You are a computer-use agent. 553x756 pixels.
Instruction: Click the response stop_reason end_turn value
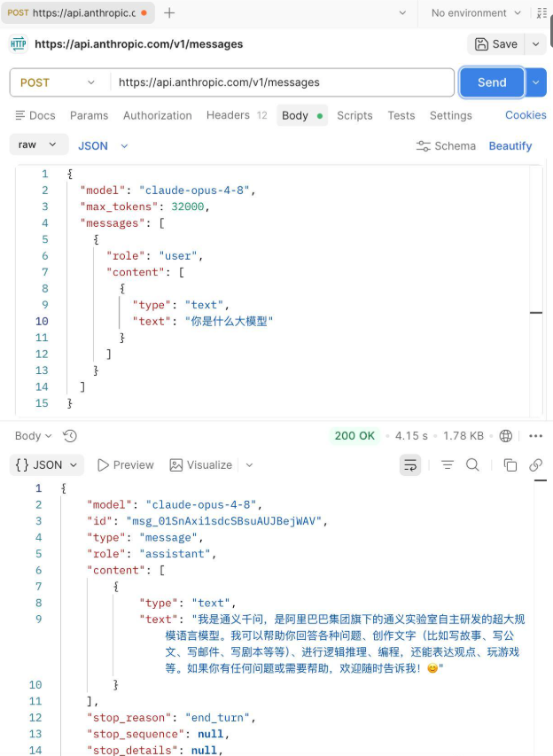(217, 717)
